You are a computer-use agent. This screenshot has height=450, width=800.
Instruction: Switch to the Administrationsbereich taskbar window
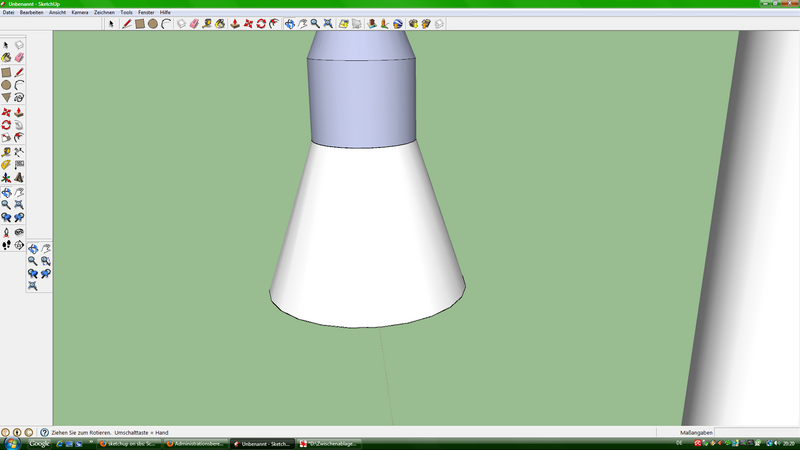click(x=196, y=443)
